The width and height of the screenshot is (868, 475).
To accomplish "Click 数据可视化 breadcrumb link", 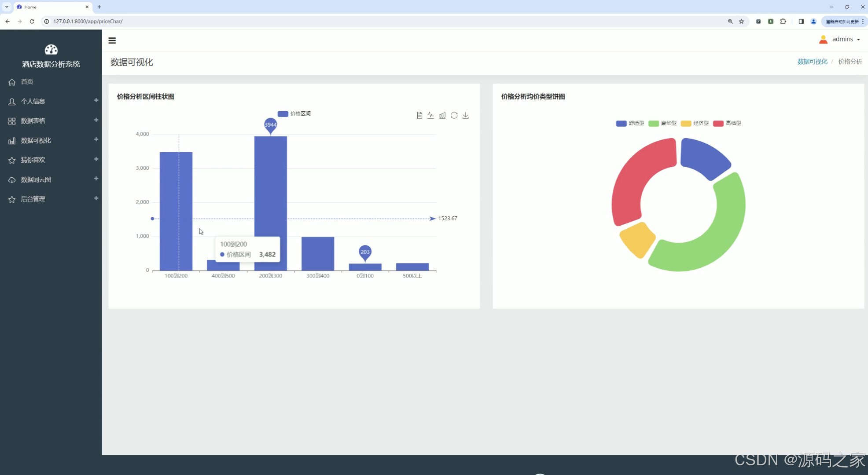I will pyautogui.click(x=812, y=62).
